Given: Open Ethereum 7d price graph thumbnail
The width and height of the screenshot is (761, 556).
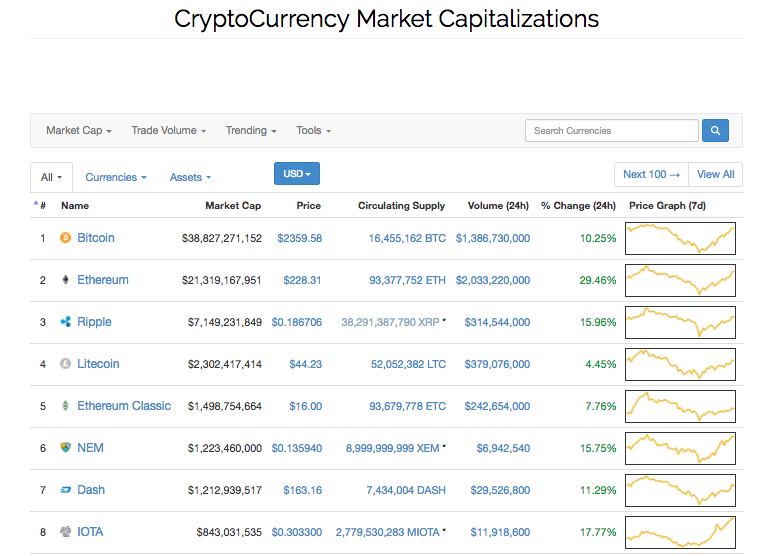Looking at the screenshot, I should [680, 280].
